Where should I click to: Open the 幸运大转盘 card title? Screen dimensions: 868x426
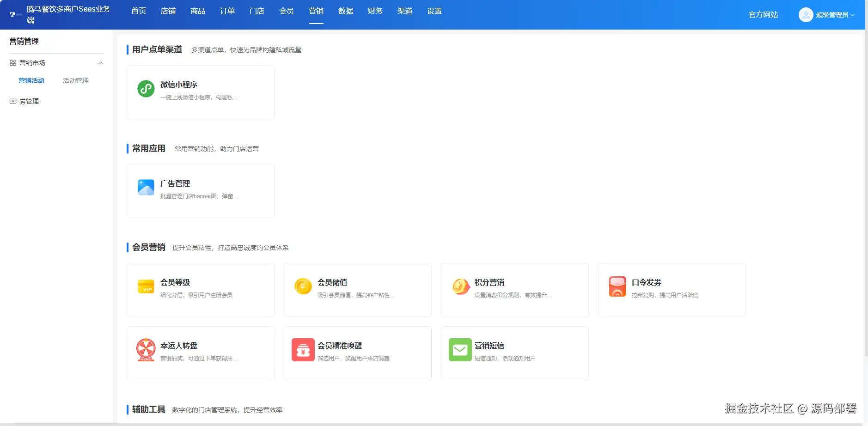(x=179, y=346)
